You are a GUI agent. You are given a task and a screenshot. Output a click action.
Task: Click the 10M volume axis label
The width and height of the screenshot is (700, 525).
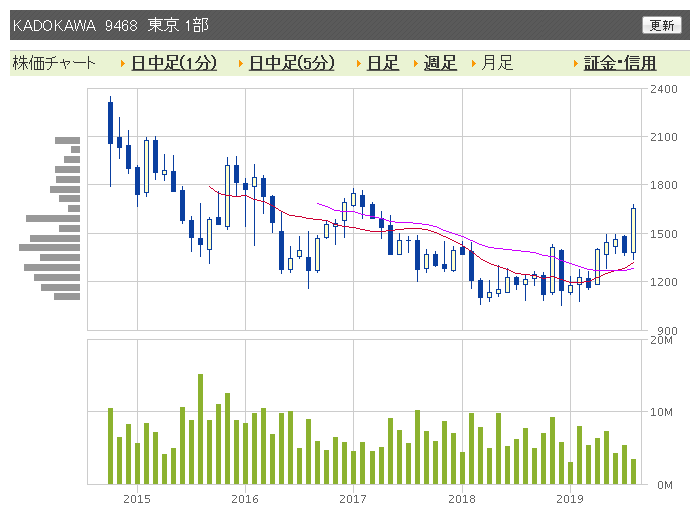tap(661, 412)
